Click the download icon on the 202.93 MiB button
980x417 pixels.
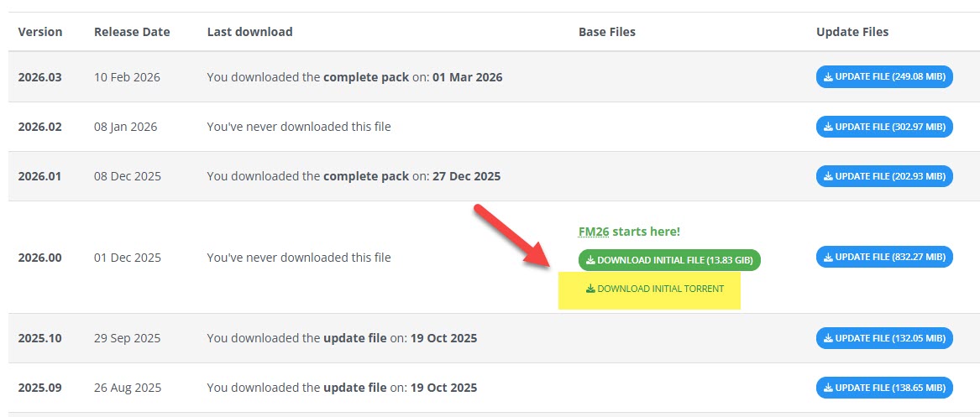(828, 176)
